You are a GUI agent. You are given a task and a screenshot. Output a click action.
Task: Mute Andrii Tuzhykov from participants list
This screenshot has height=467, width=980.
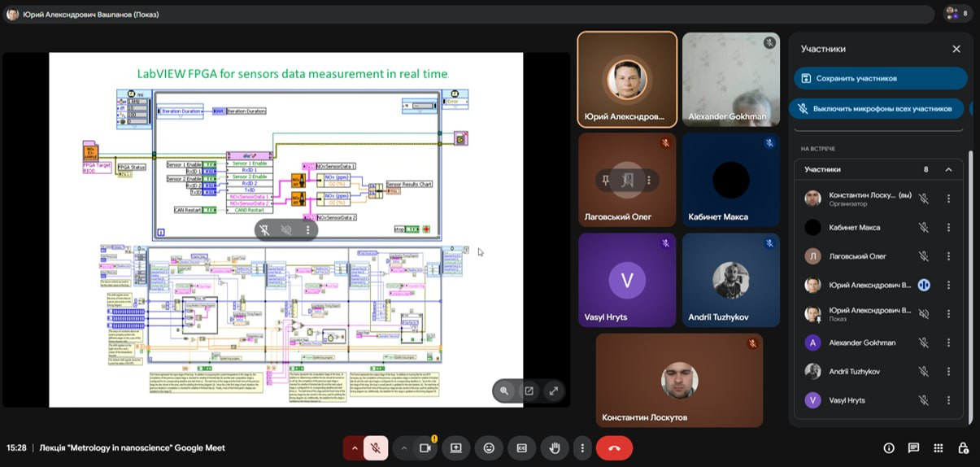[924, 371]
